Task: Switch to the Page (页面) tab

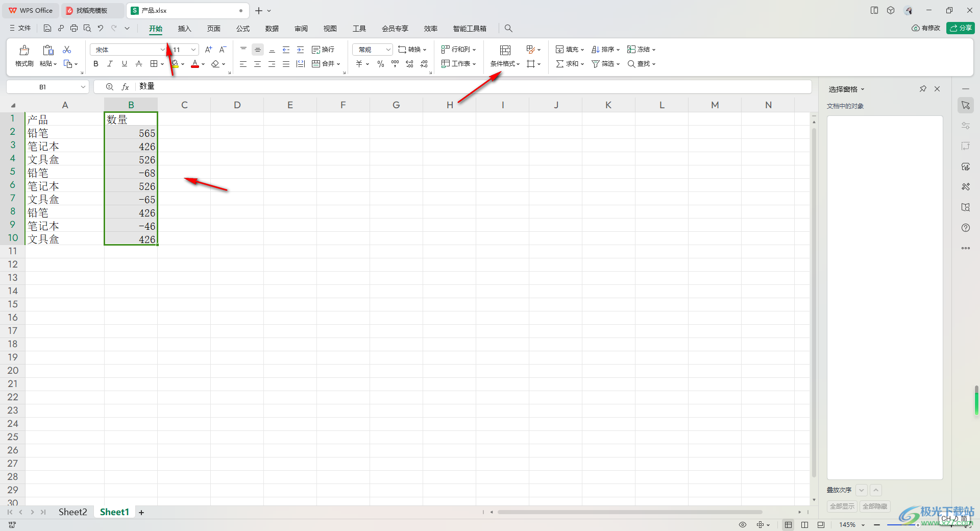Action: tap(214, 29)
